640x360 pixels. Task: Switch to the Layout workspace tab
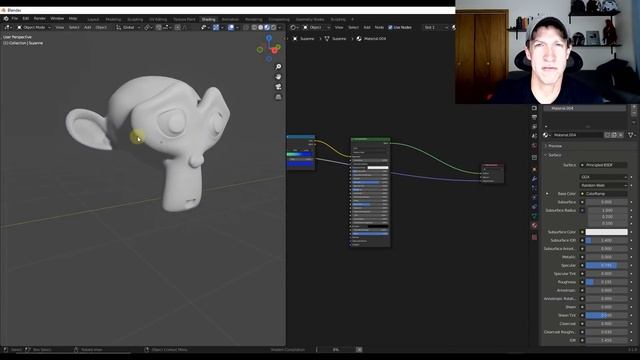coord(93,19)
